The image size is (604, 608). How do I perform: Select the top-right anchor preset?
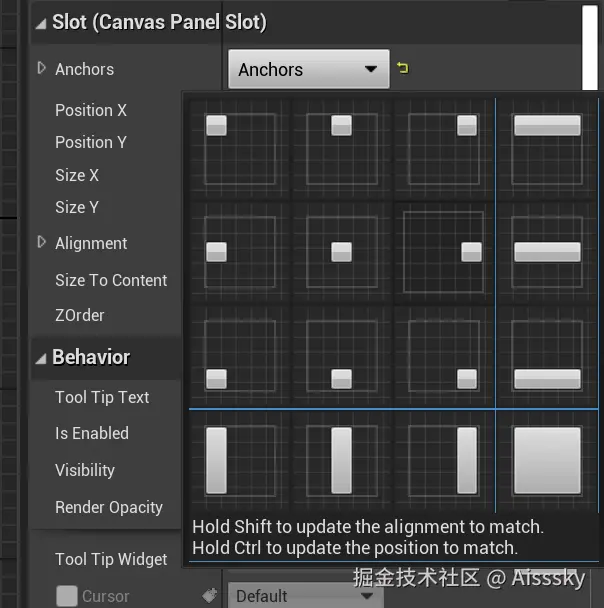(442, 148)
